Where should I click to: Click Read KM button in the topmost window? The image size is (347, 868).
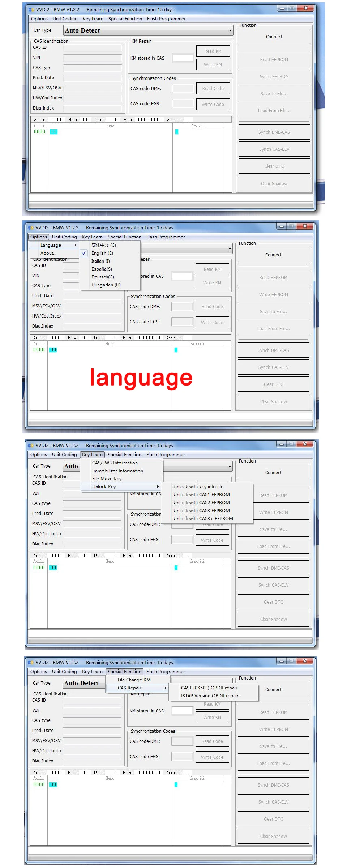(x=213, y=51)
